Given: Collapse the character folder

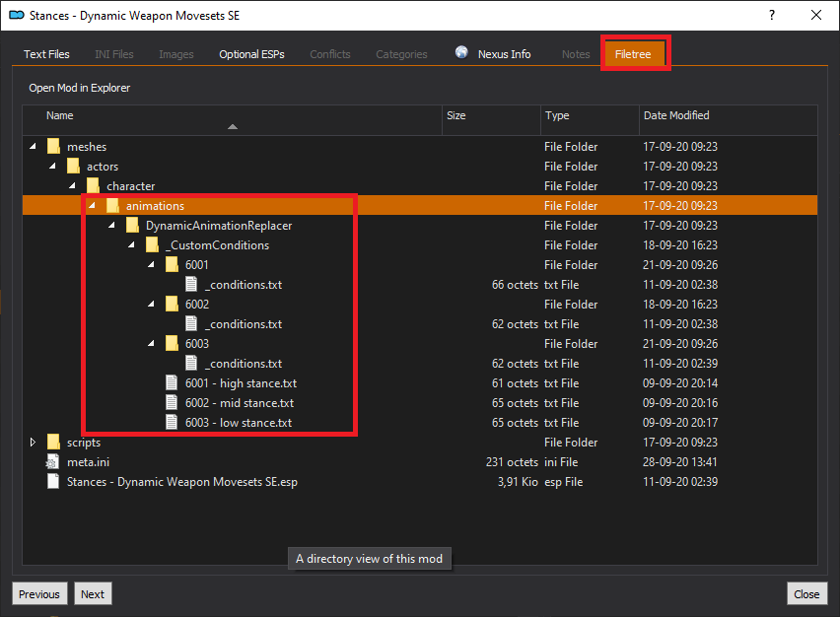Looking at the screenshot, I should [72, 185].
